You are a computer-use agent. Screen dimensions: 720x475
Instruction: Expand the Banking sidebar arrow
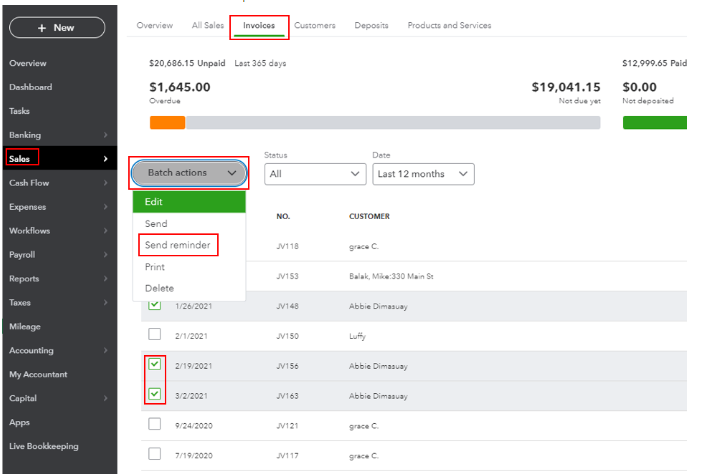point(106,135)
